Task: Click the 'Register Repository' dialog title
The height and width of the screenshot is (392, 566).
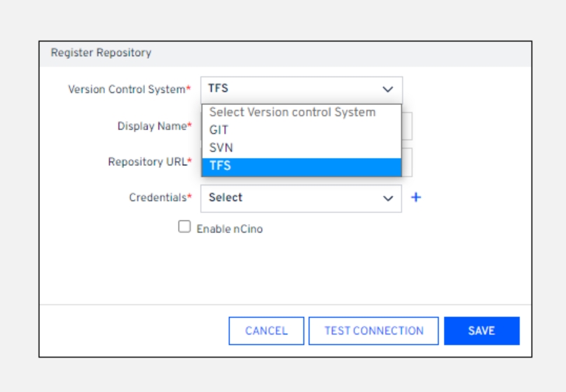Action: pos(101,53)
